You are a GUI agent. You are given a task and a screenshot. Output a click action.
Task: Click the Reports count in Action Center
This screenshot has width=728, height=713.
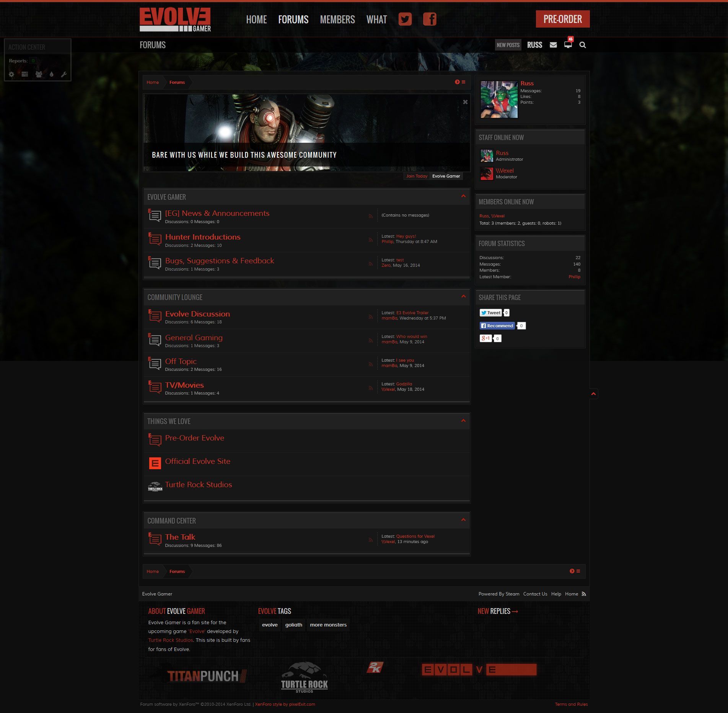coord(33,60)
